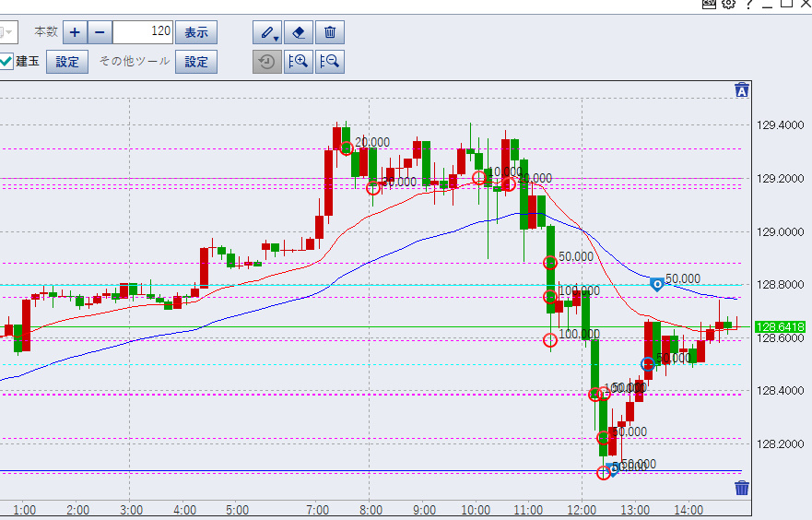Expand the partially visible dropdown at top-left
Screen dimensions: 812x520
click(x=8, y=32)
